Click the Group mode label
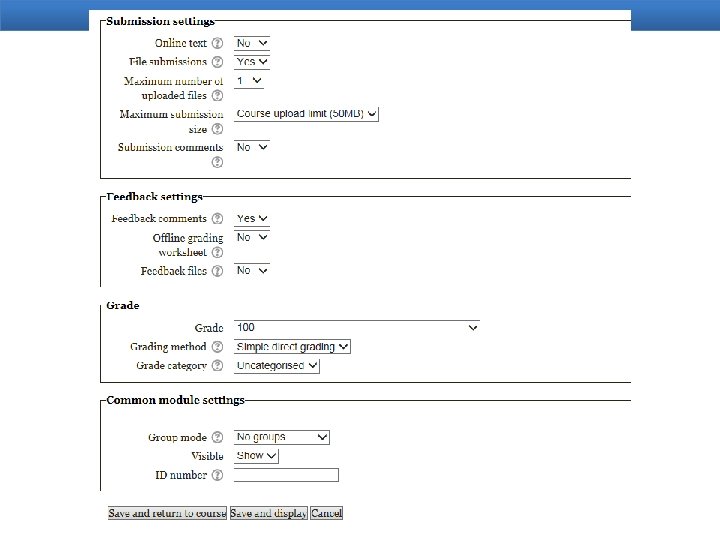 177,437
